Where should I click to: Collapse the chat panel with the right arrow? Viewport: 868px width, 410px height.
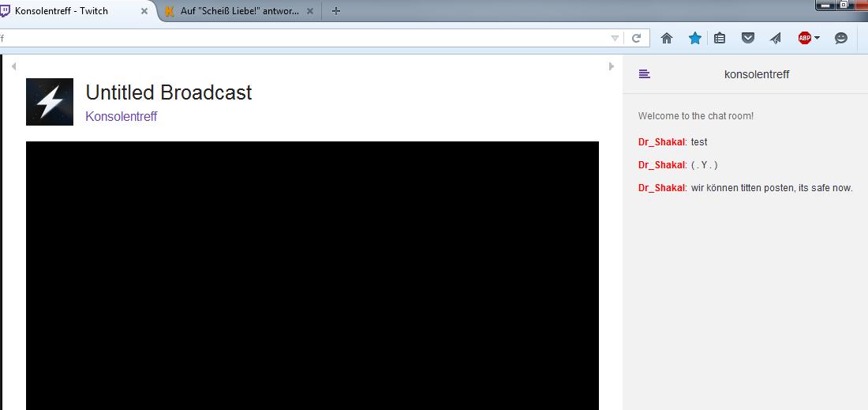(x=612, y=66)
